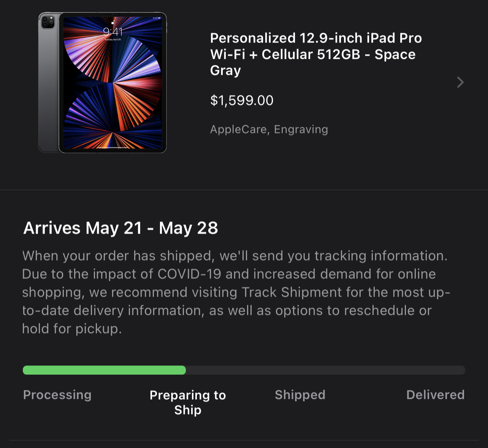Open order item details with right chevron
488x448 pixels.
(460, 82)
